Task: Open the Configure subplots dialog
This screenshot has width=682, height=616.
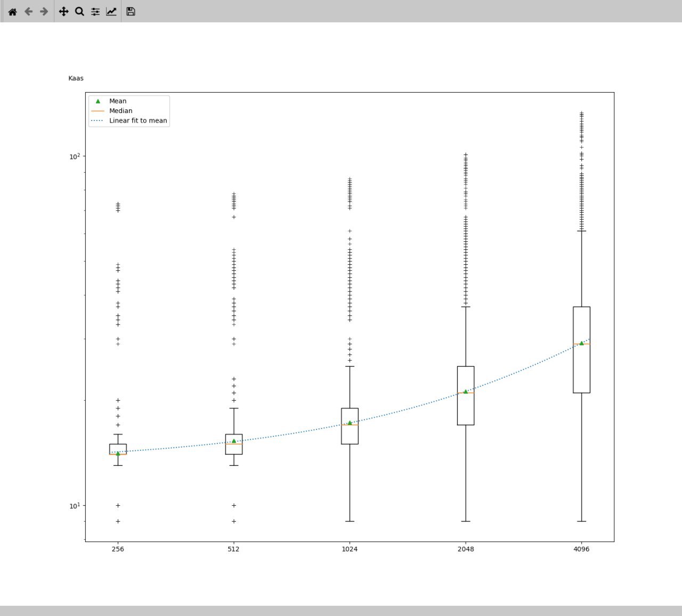Action: [x=95, y=12]
